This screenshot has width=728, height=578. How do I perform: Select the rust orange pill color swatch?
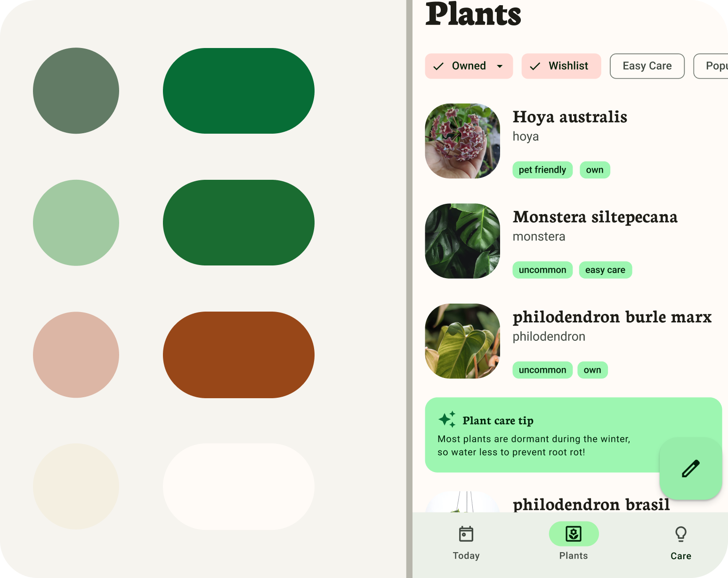click(x=238, y=354)
